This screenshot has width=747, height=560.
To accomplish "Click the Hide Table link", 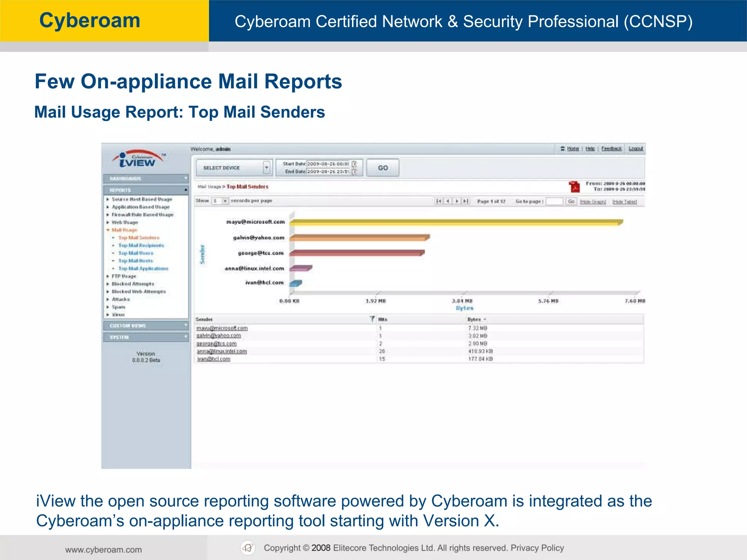I will [x=624, y=202].
